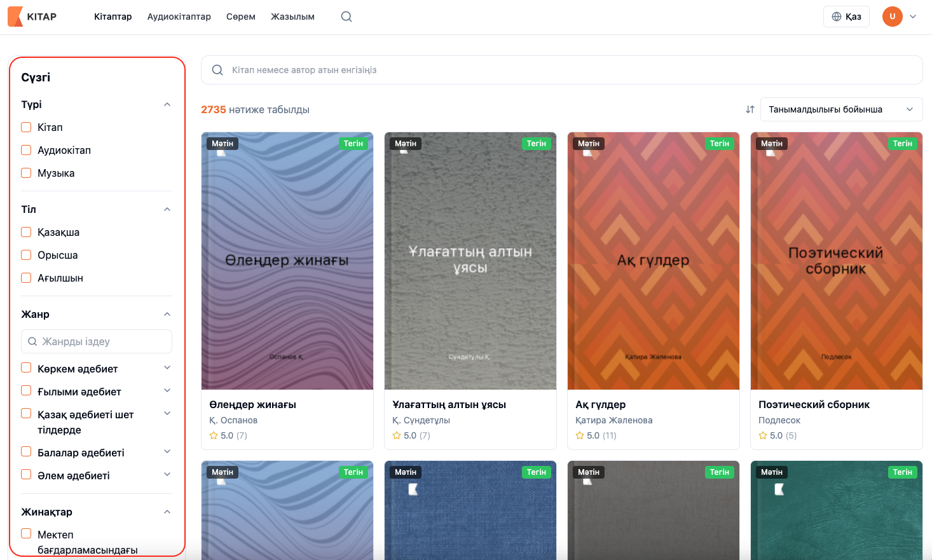The image size is (932, 560).
Task: Open the orange U user avatar
Action: point(893,17)
